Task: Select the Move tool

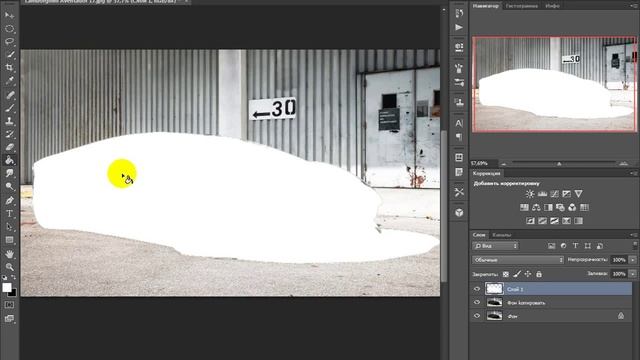Action: click(x=9, y=16)
